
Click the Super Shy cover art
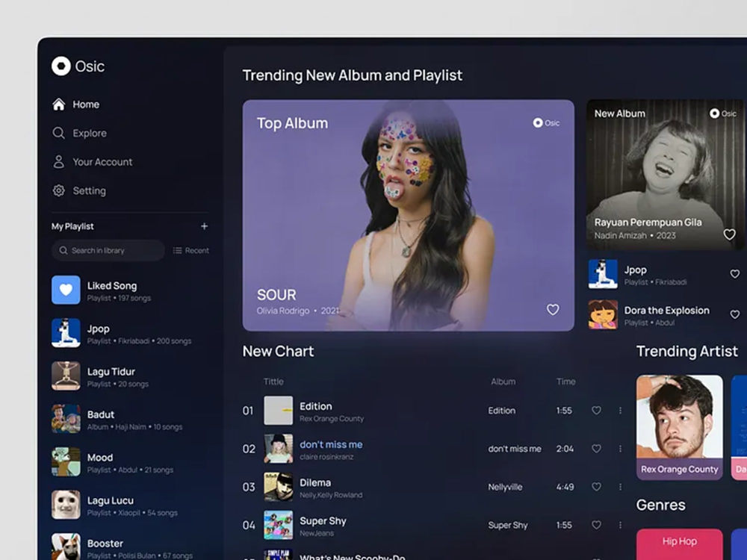tap(279, 525)
